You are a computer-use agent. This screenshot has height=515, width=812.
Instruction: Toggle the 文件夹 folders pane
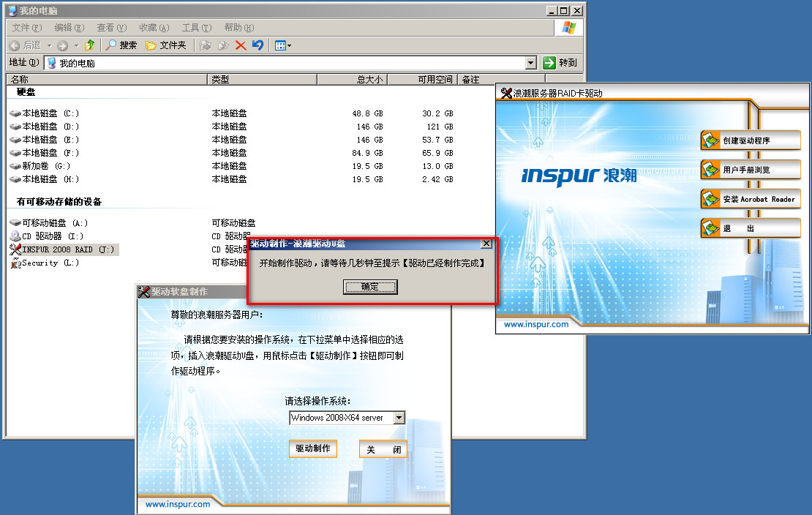tap(166, 45)
